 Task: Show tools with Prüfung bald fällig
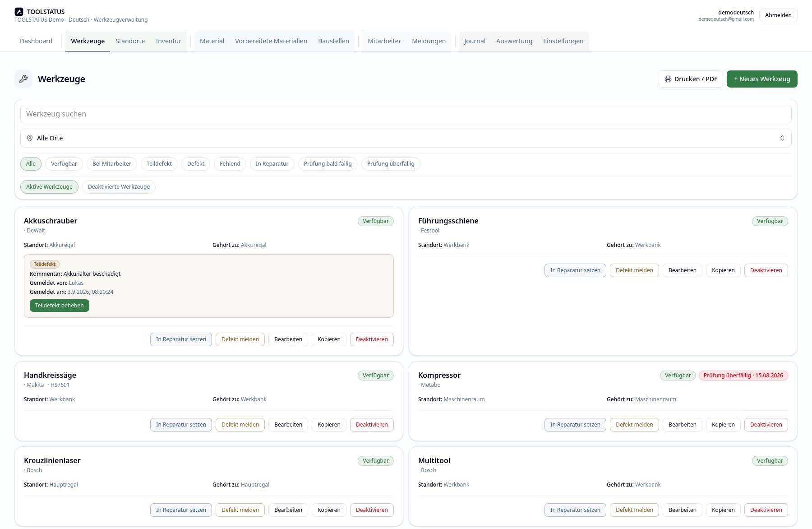point(328,164)
